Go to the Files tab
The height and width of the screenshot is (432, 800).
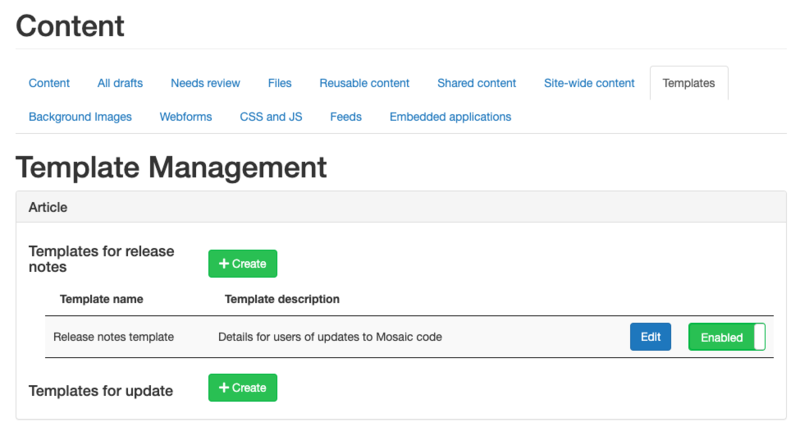coord(280,83)
